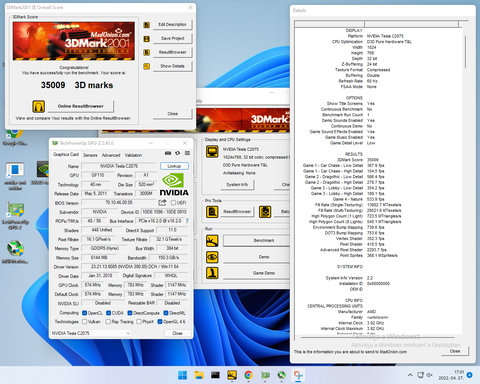Click the Game Demo joystick icon

pos(212,273)
